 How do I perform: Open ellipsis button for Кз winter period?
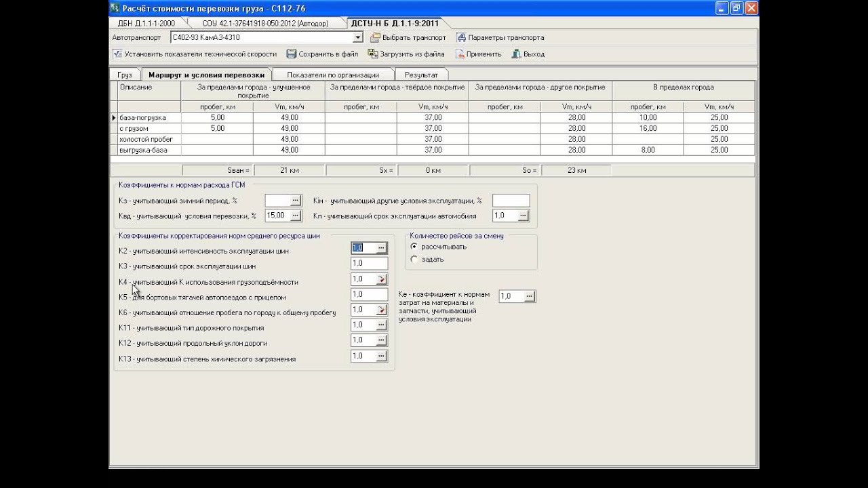[x=296, y=201]
